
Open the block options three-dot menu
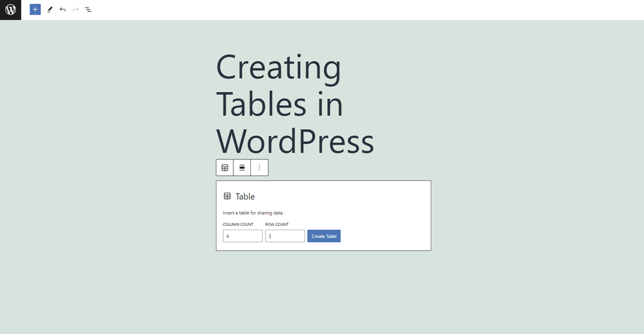click(x=259, y=167)
